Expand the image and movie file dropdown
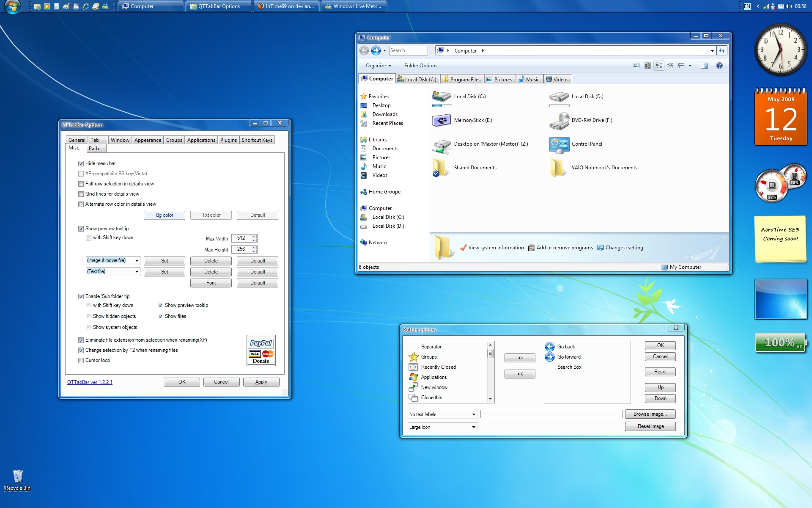The width and height of the screenshot is (812, 508). point(136,260)
